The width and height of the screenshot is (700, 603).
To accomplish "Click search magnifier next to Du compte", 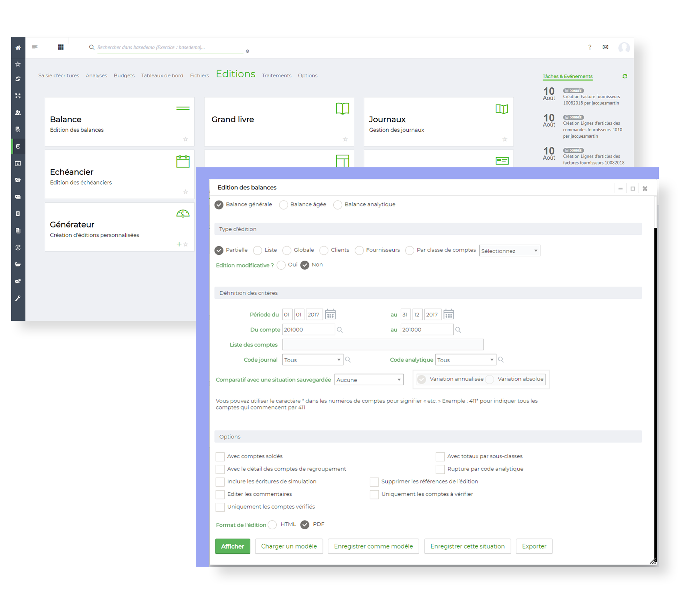I will click(x=340, y=330).
